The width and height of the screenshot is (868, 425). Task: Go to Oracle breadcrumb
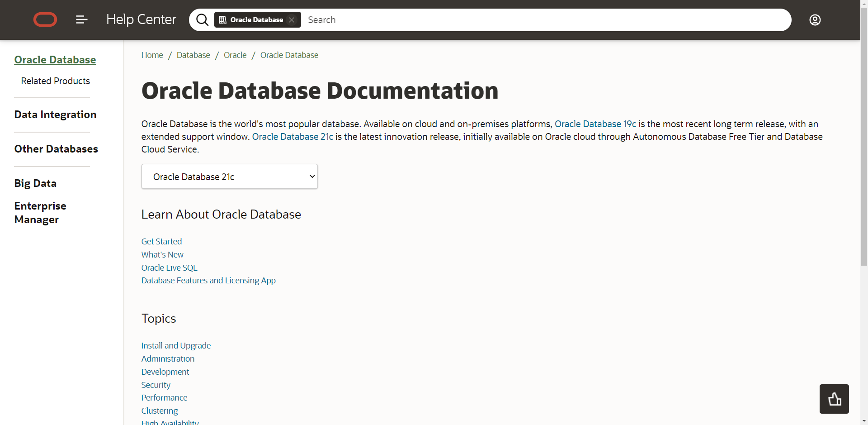click(235, 55)
